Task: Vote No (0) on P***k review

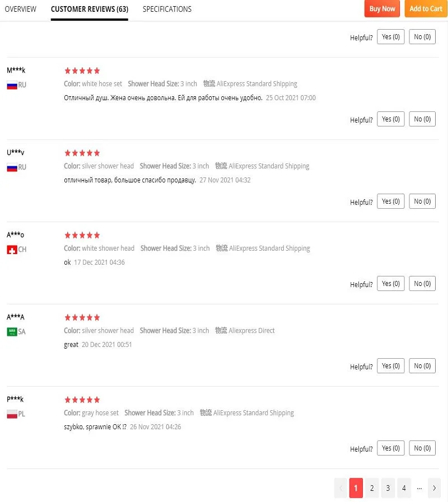Action: click(x=422, y=448)
